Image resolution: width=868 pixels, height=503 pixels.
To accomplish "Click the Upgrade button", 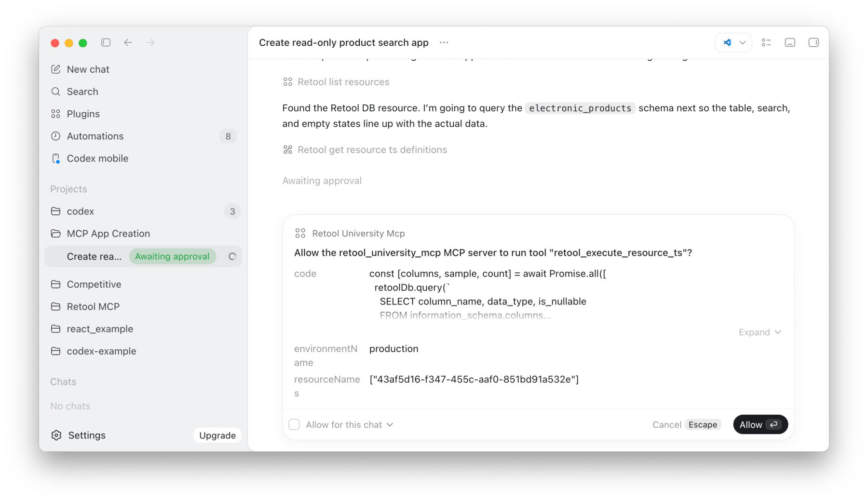I will (217, 435).
